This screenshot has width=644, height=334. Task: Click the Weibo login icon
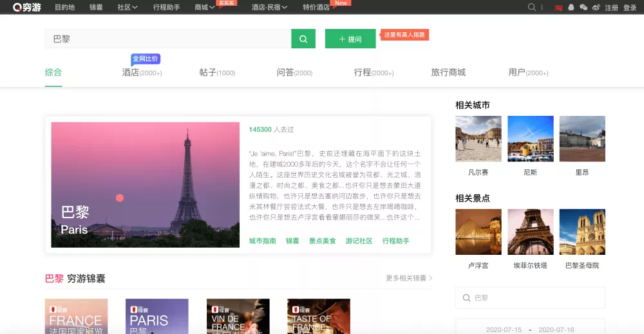click(596, 7)
